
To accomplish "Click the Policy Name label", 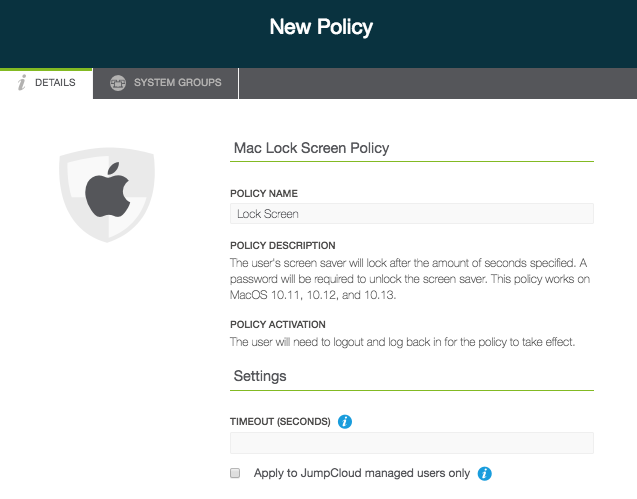I will 264,193.
